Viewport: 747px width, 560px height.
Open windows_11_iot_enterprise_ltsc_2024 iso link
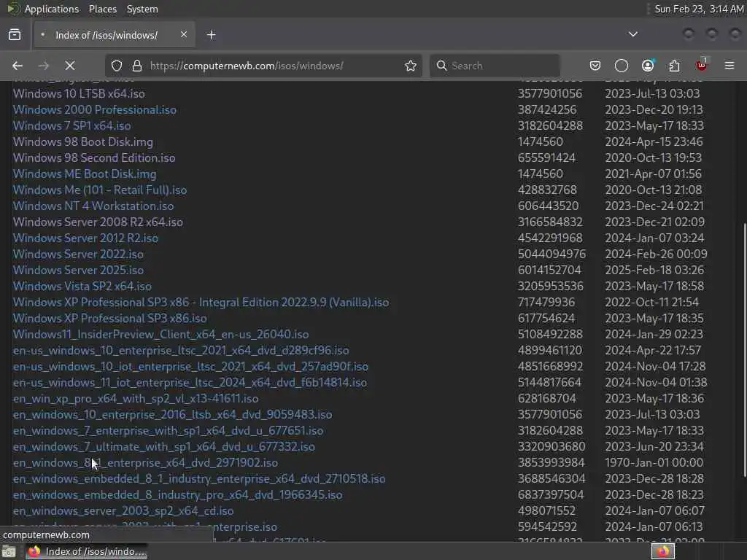pyautogui.click(x=190, y=382)
